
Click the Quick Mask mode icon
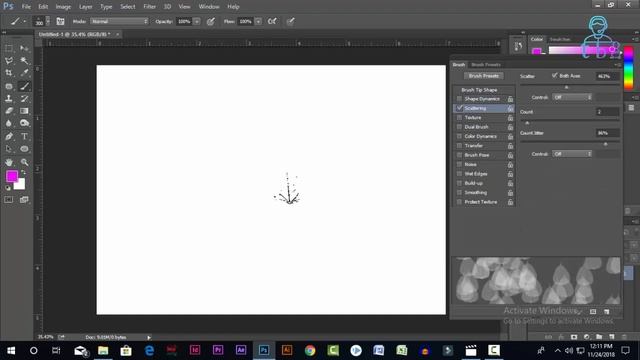[9, 200]
